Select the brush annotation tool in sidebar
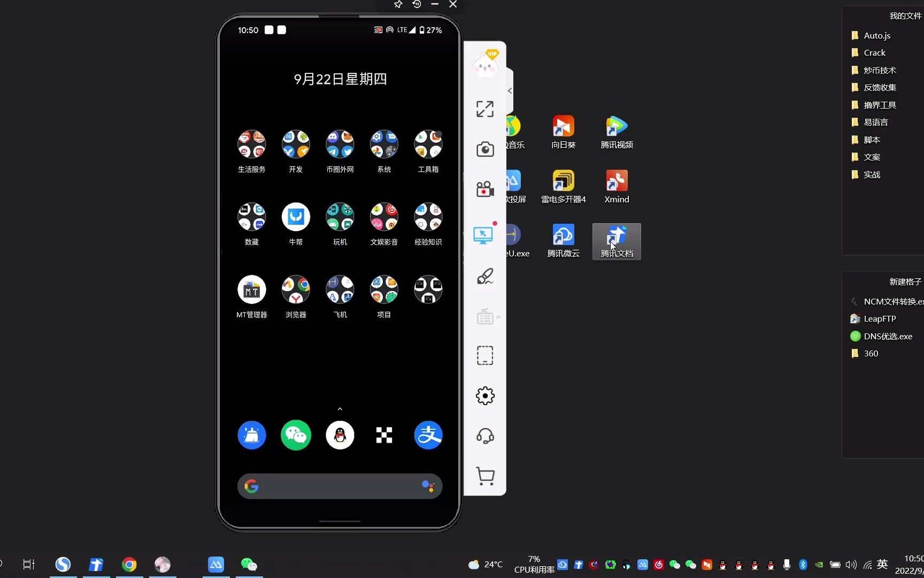The height and width of the screenshot is (578, 924). pyautogui.click(x=485, y=277)
